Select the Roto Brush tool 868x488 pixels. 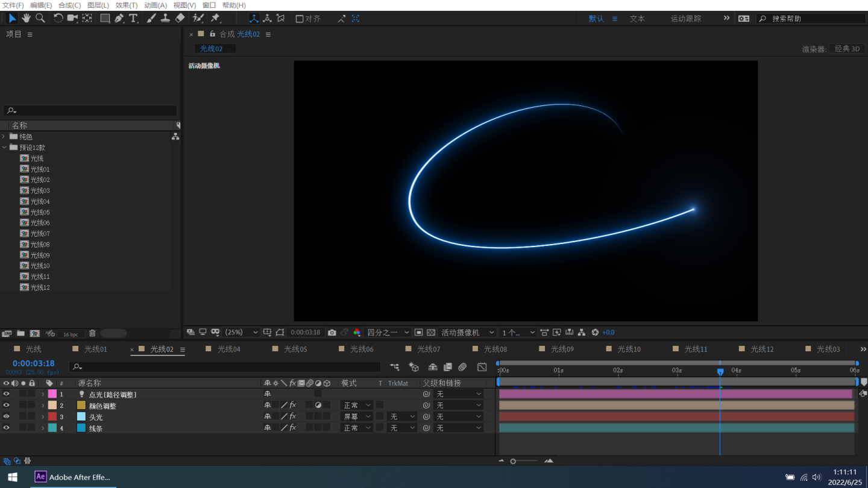(198, 19)
